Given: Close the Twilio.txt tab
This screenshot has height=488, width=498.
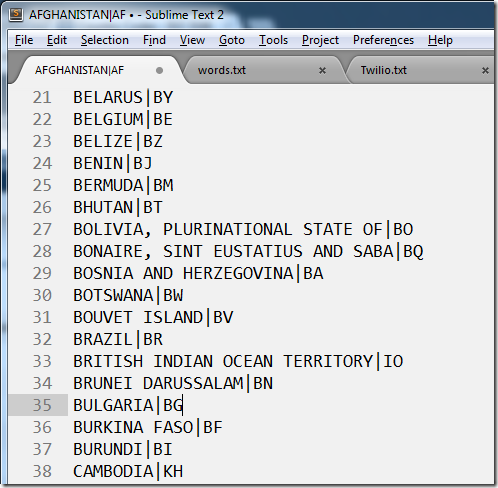Looking at the screenshot, I should pos(485,70).
